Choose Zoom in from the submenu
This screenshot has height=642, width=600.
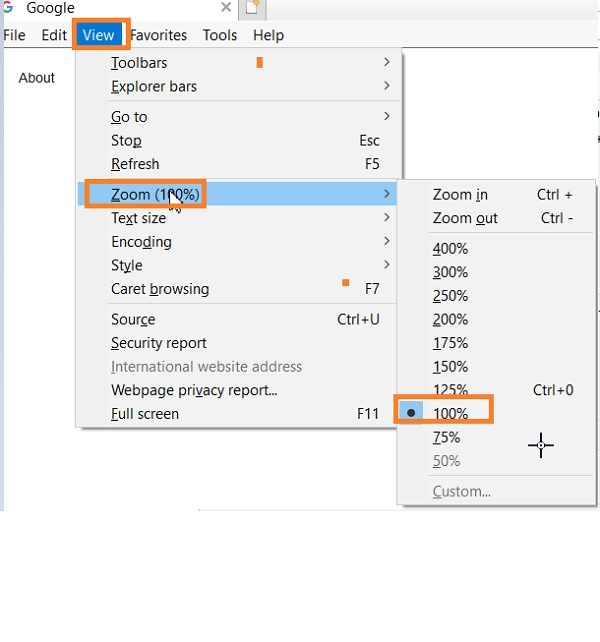460,195
